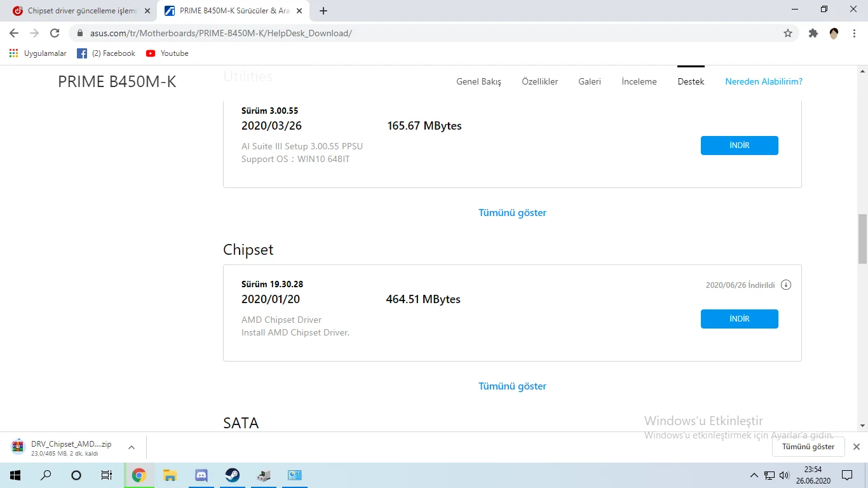Bookmark this page with the star icon
Screen dimensions: 868x488
coord(788,33)
